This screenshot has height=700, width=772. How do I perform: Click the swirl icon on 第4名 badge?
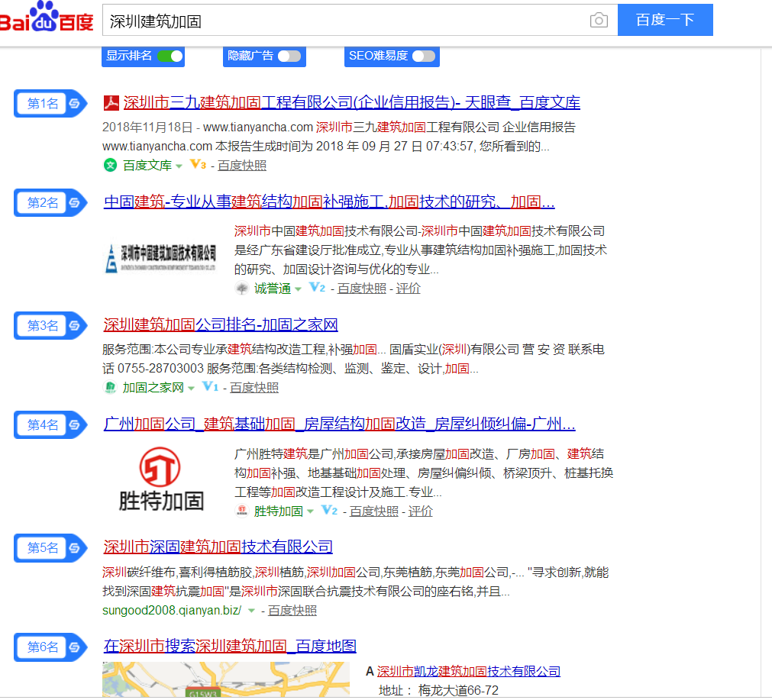(x=74, y=424)
